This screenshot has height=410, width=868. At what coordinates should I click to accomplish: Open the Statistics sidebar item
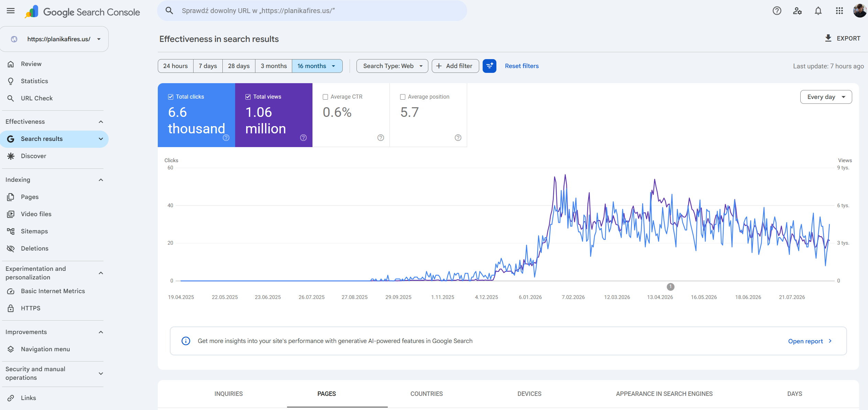click(54, 81)
